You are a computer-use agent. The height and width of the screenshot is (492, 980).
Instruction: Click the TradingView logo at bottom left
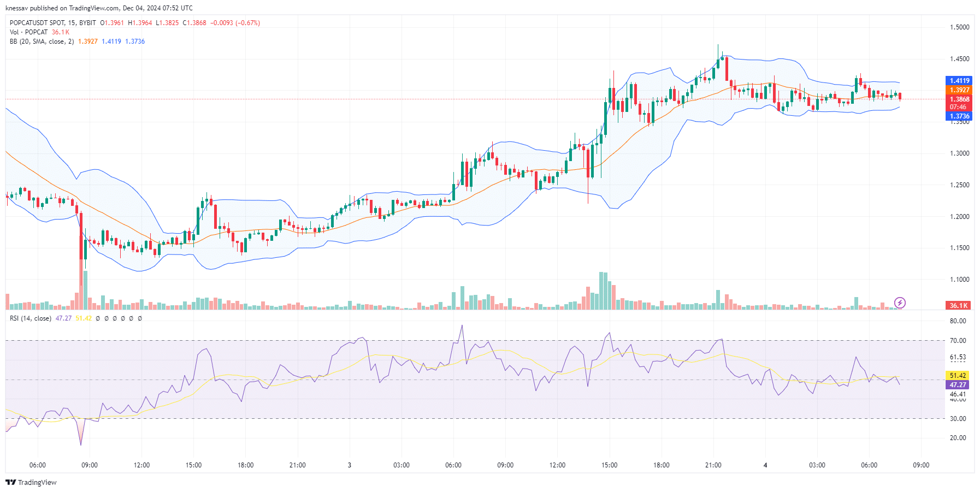[x=31, y=482]
